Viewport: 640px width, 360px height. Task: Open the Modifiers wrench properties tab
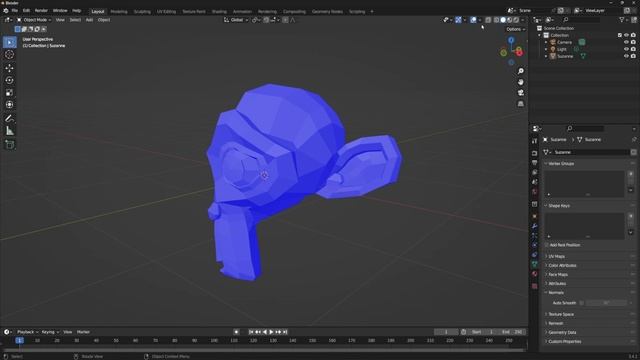coord(535,226)
